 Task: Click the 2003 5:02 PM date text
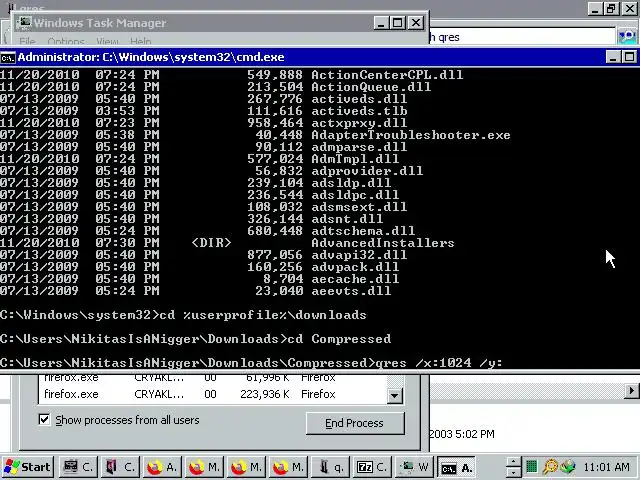[x=462, y=434]
